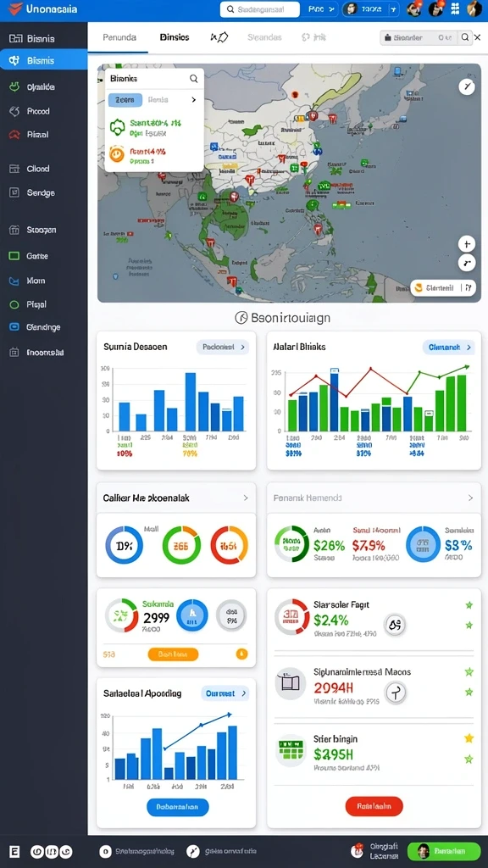This screenshot has width=488, height=868.
Task: Toggle the top green star on Slarsoler Fagrt row
Action: coord(469,605)
